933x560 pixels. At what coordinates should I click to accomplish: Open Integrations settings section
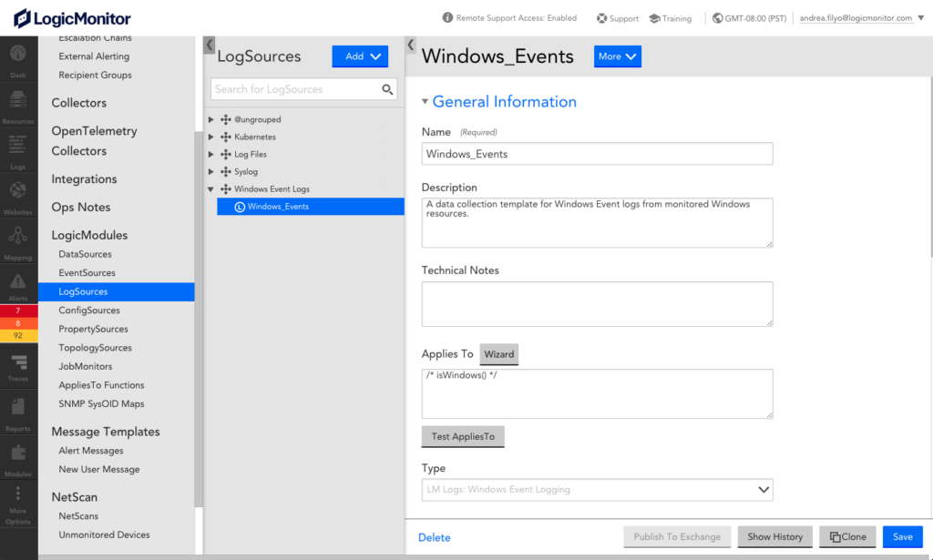point(84,179)
